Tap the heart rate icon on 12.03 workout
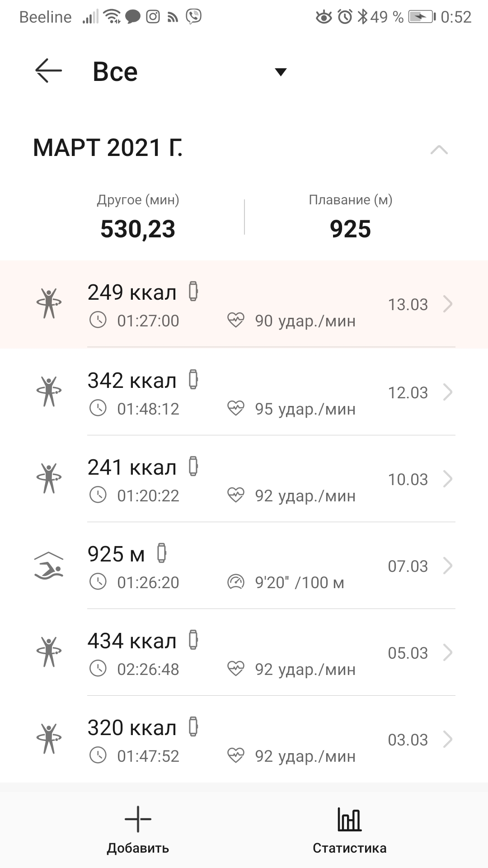Image resolution: width=488 pixels, height=868 pixels. [235, 409]
